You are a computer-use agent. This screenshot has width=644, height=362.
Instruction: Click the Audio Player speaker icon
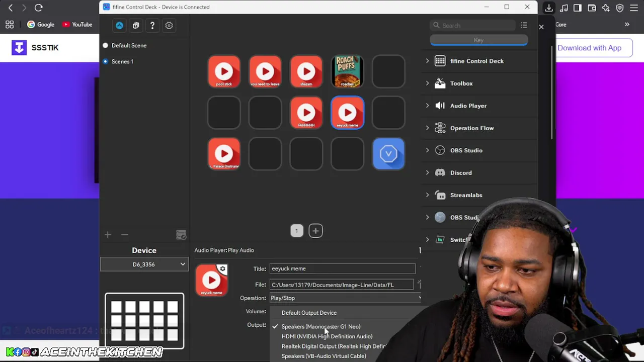[440, 106]
